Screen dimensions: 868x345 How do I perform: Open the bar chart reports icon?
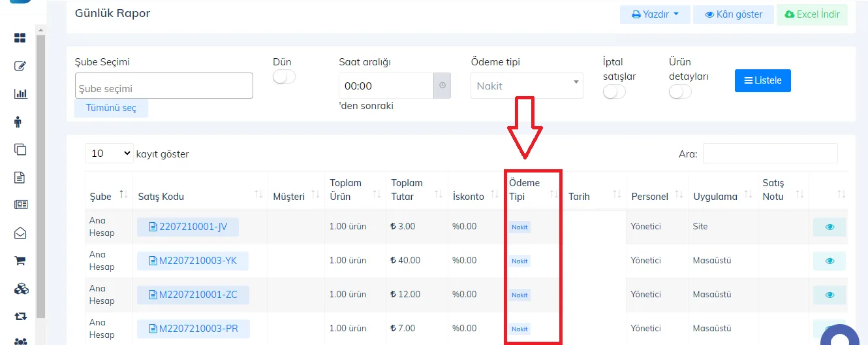click(x=20, y=93)
